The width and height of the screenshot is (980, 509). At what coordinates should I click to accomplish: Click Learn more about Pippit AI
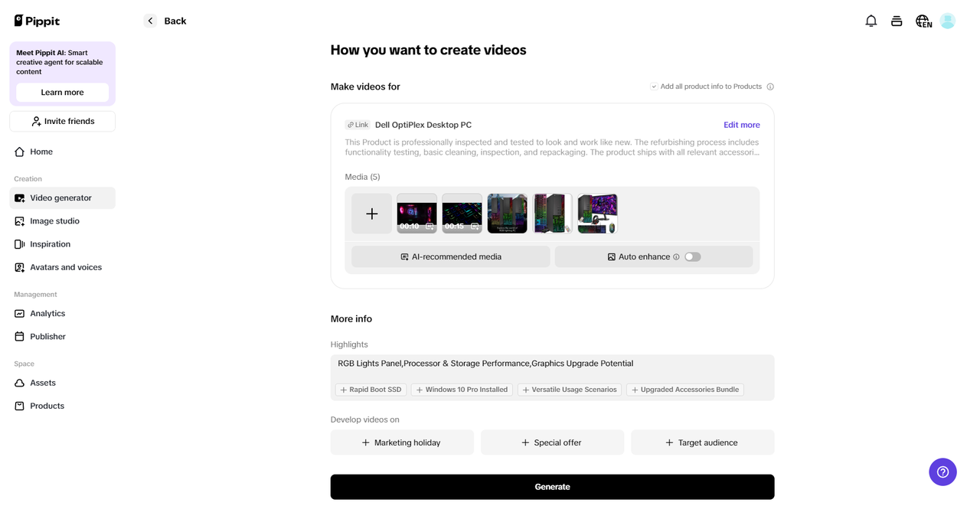click(x=63, y=92)
